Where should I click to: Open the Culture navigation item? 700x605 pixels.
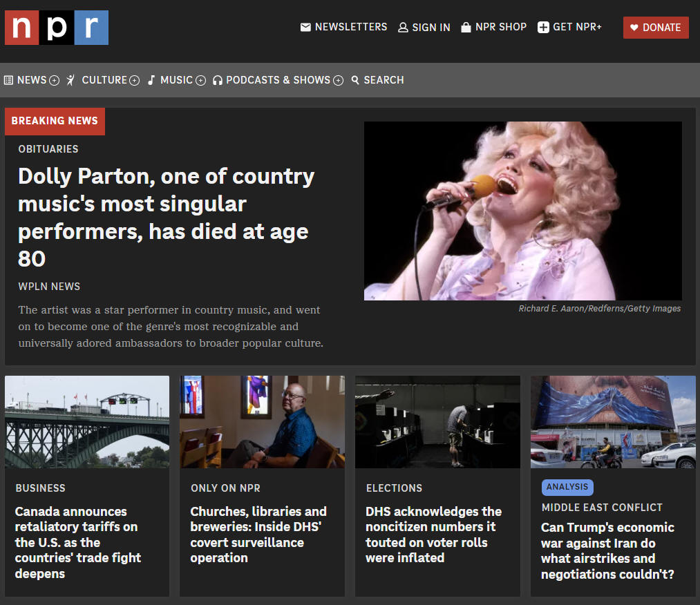pos(104,80)
